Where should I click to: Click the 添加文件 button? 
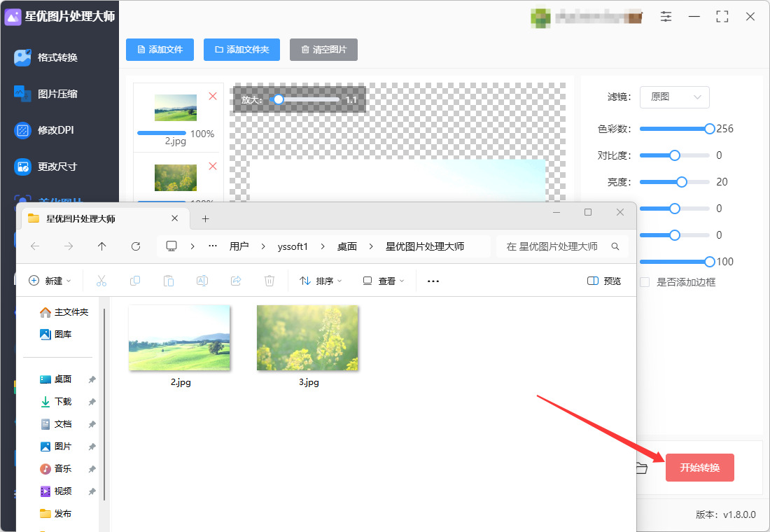tap(160, 50)
